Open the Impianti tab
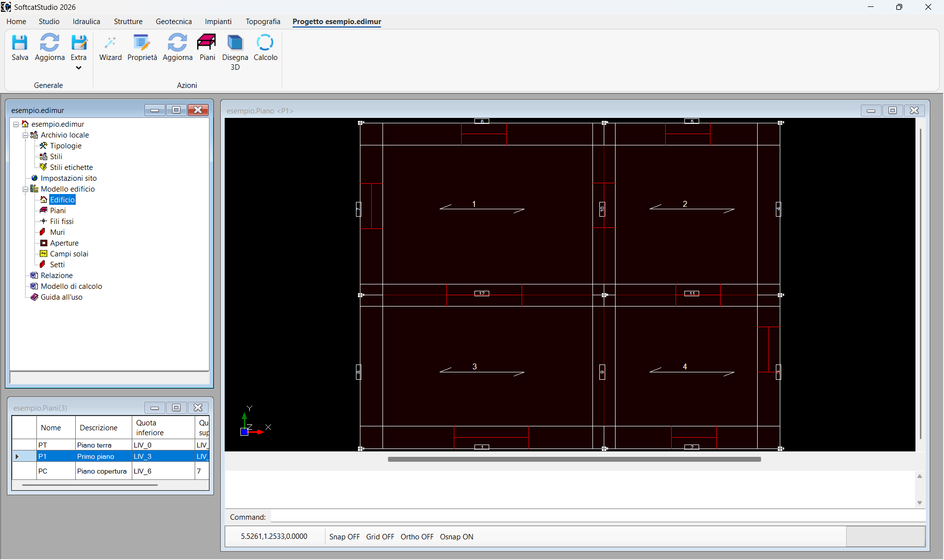Screen dimensions: 944x560 [x=218, y=22]
